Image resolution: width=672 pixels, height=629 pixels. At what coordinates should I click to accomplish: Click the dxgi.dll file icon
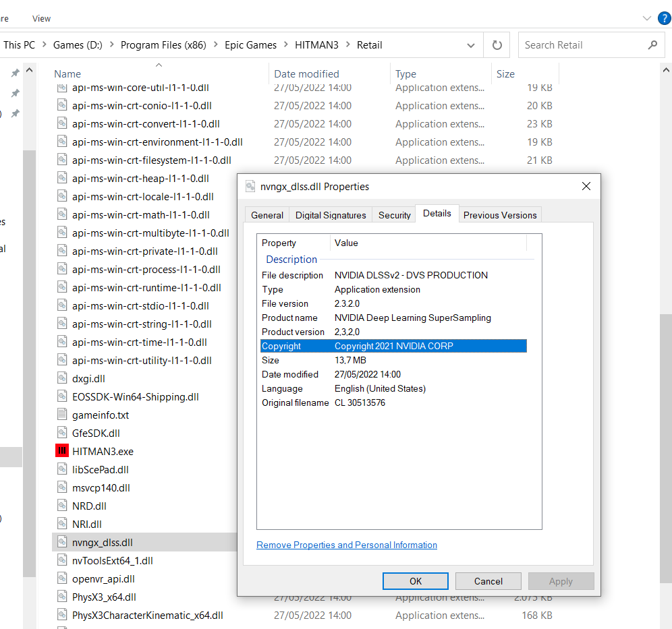tap(62, 378)
